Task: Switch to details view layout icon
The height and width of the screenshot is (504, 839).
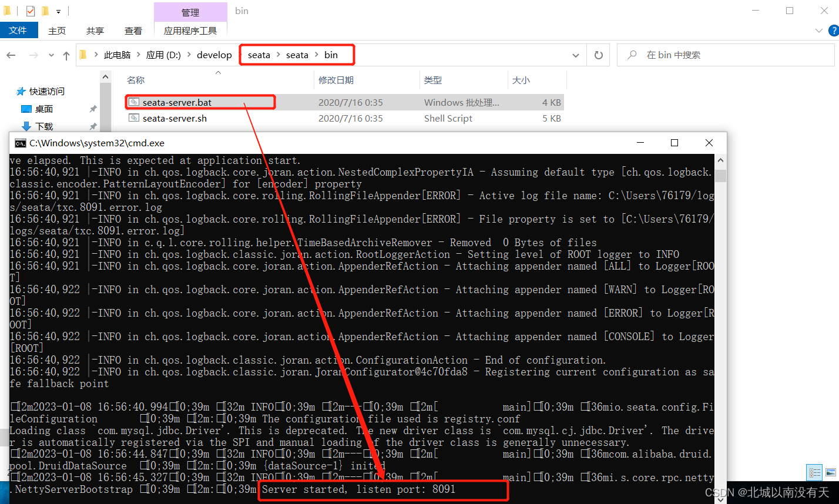Action: pos(815,472)
